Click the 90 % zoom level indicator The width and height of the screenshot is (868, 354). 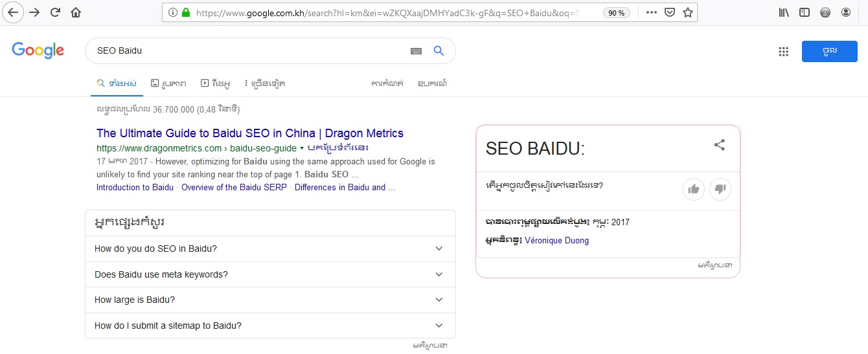tap(617, 12)
